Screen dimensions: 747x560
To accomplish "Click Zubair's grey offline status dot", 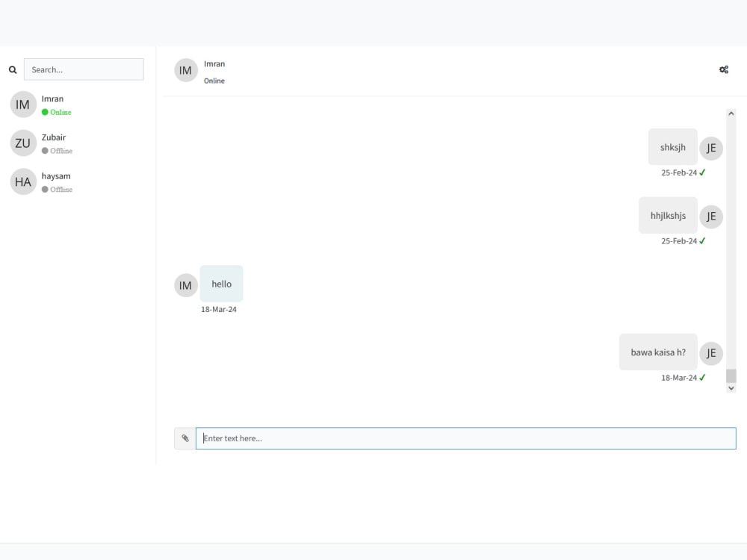I will coord(45,151).
